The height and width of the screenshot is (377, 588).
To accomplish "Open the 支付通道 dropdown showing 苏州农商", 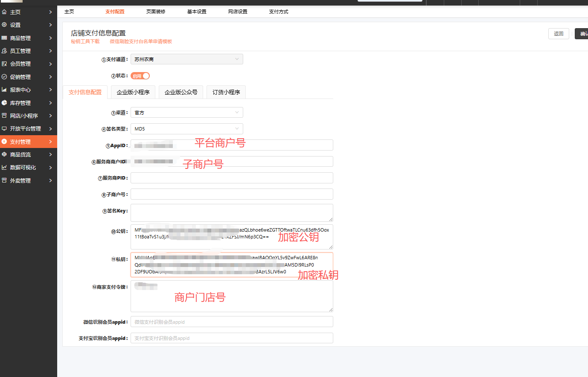I will 187,59.
